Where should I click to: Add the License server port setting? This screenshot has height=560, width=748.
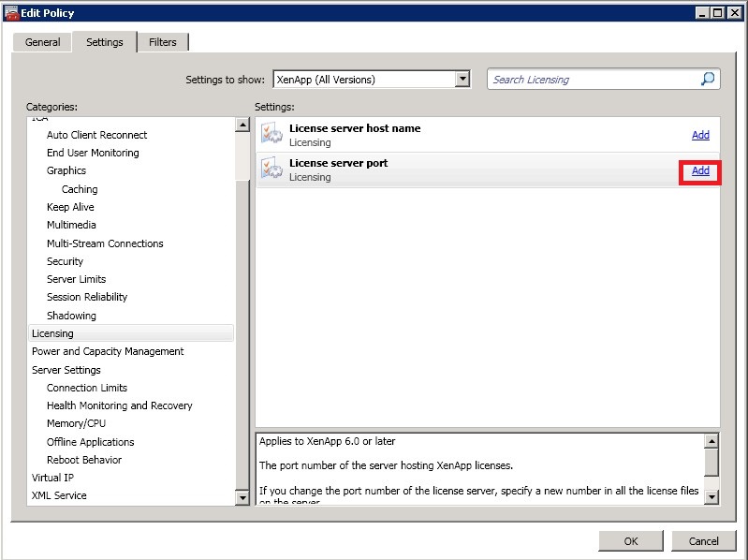[699, 170]
